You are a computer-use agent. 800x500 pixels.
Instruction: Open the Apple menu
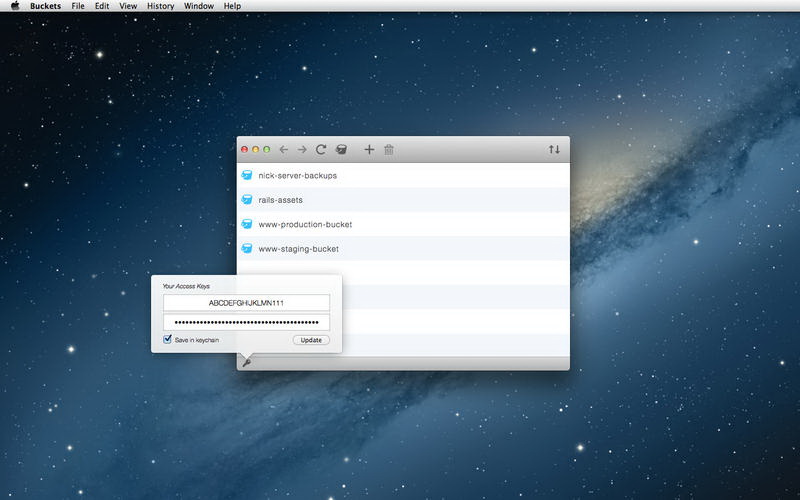tap(15, 6)
